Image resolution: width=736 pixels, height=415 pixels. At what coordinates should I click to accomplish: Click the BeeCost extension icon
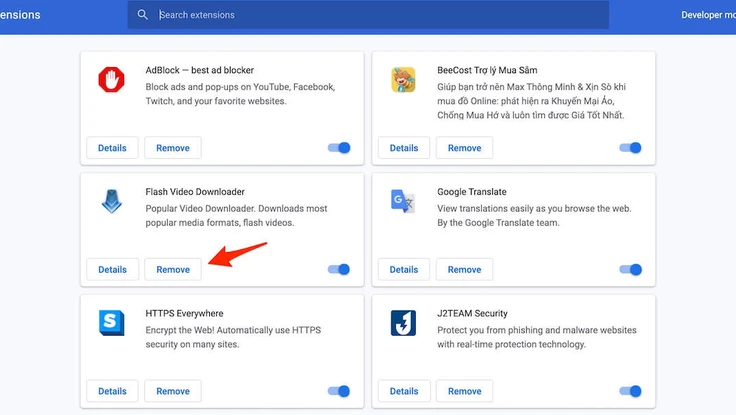(x=403, y=81)
